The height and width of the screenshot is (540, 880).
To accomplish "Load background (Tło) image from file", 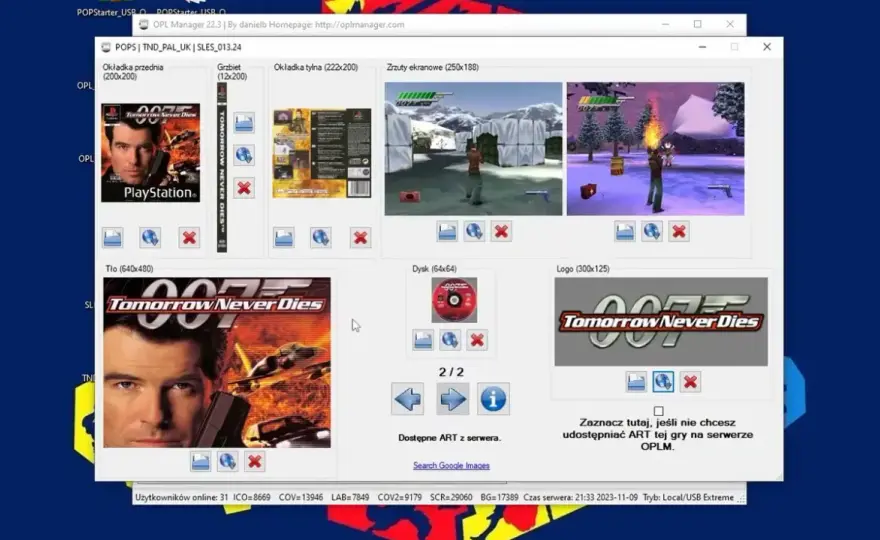I will pos(200,461).
